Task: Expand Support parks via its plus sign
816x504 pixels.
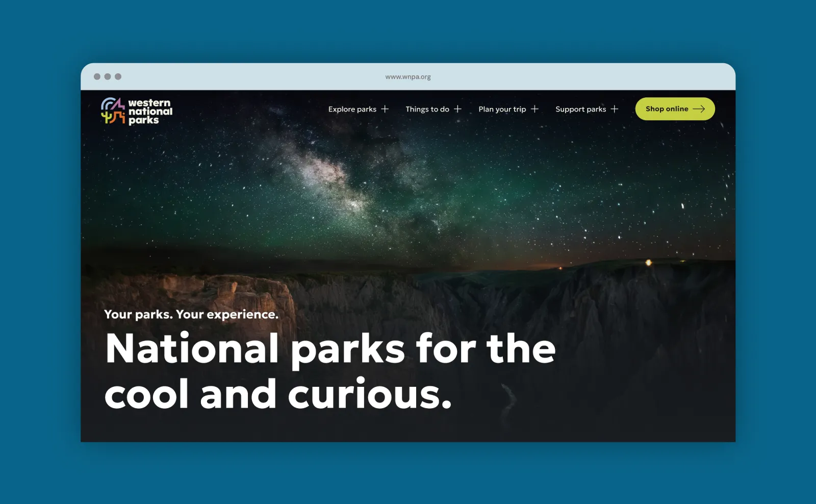Action: click(616, 109)
